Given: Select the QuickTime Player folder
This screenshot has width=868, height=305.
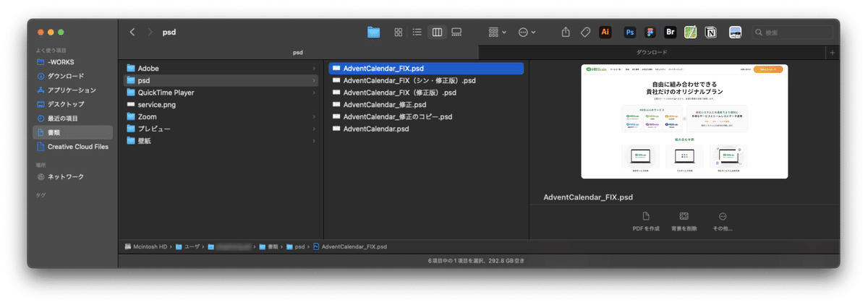Looking at the screenshot, I should point(221,93).
